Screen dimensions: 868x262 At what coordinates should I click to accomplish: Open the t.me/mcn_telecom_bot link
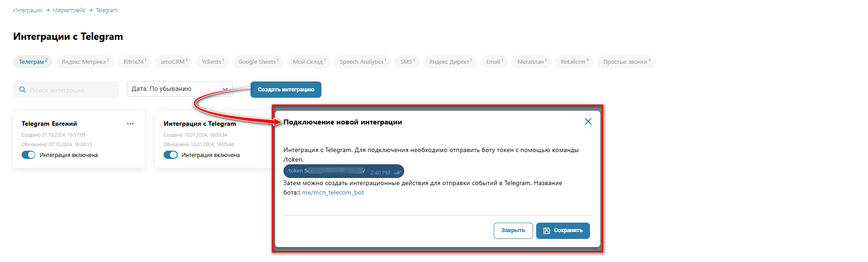[x=331, y=192]
